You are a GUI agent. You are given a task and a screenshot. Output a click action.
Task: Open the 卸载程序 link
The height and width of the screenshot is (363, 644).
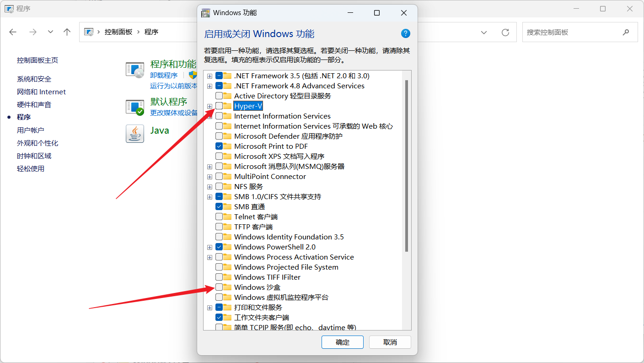click(164, 75)
